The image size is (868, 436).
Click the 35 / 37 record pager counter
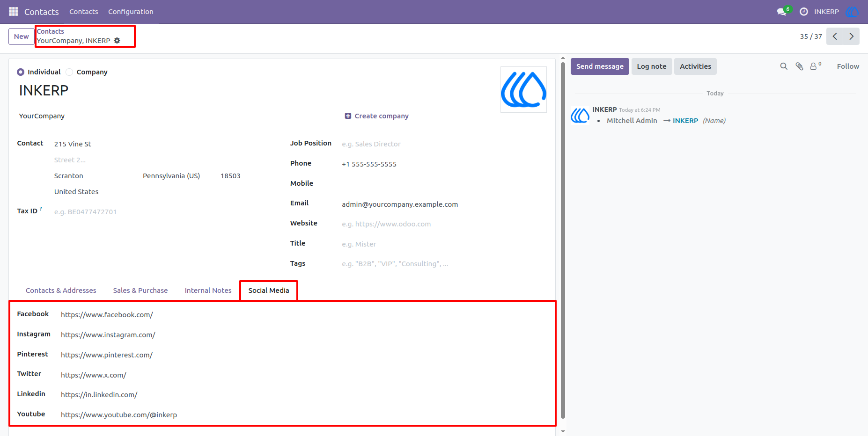pos(811,36)
